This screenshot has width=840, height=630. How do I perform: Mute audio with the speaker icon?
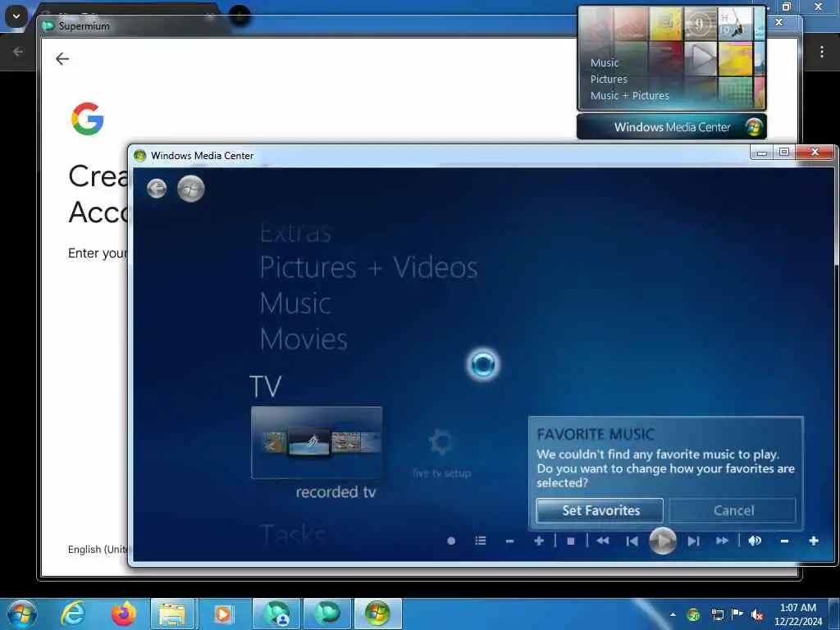[x=755, y=541]
